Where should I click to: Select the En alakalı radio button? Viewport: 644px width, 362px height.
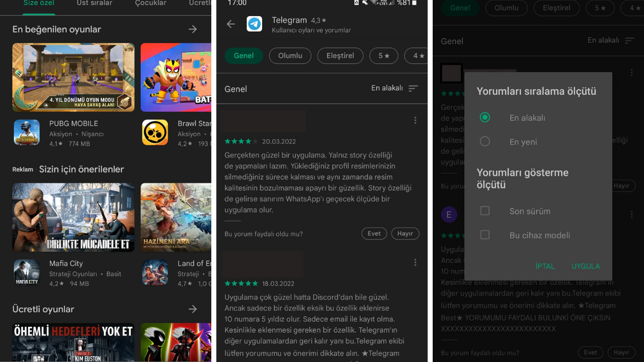pyautogui.click(x=485, y=117)
